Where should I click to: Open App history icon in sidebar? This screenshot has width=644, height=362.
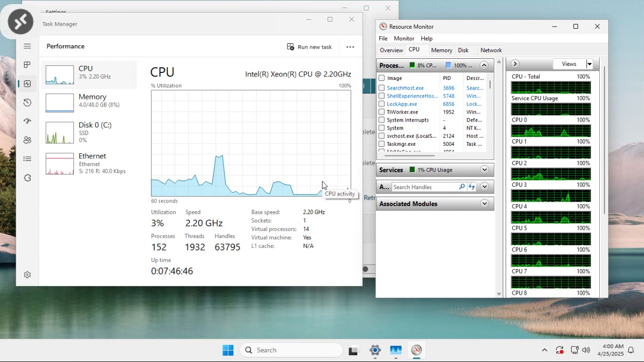(x=27, y=103)
